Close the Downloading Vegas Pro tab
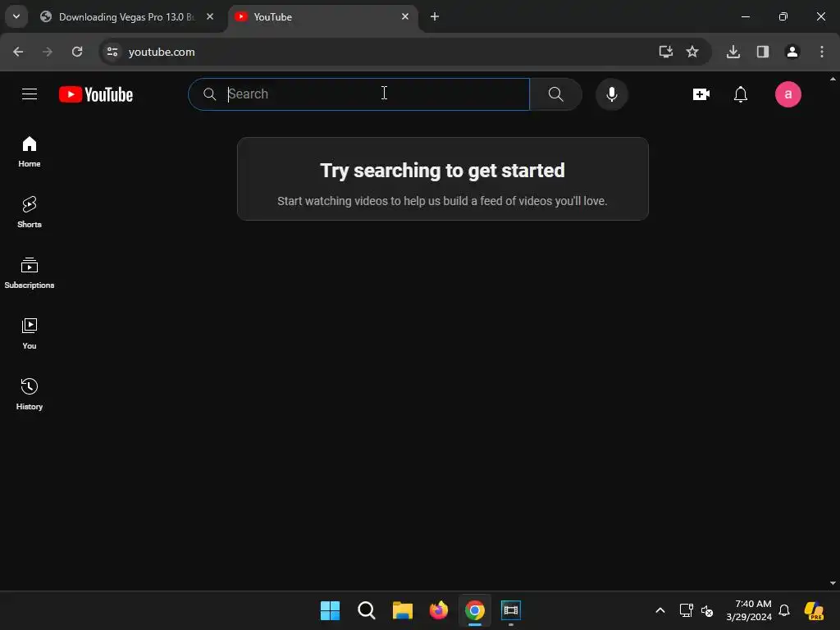Screen dimensions: 840x630 (x=210, y=16)
